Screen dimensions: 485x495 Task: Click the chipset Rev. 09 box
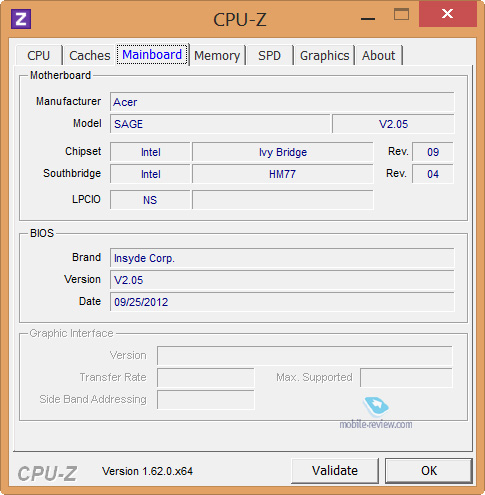(x=433, y=152)
